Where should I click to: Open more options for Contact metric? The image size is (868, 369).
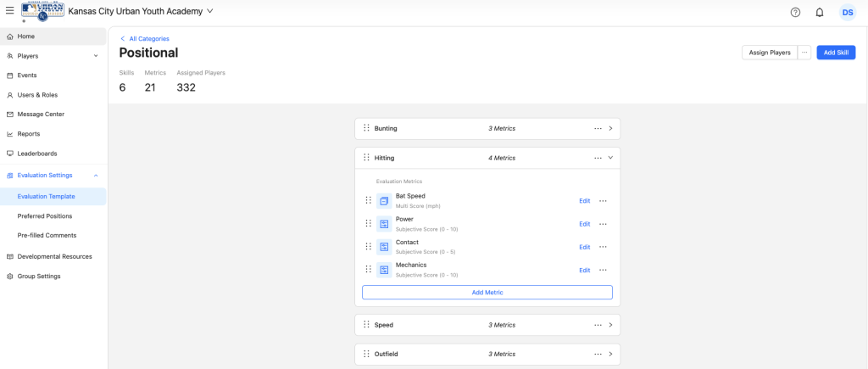603,247
